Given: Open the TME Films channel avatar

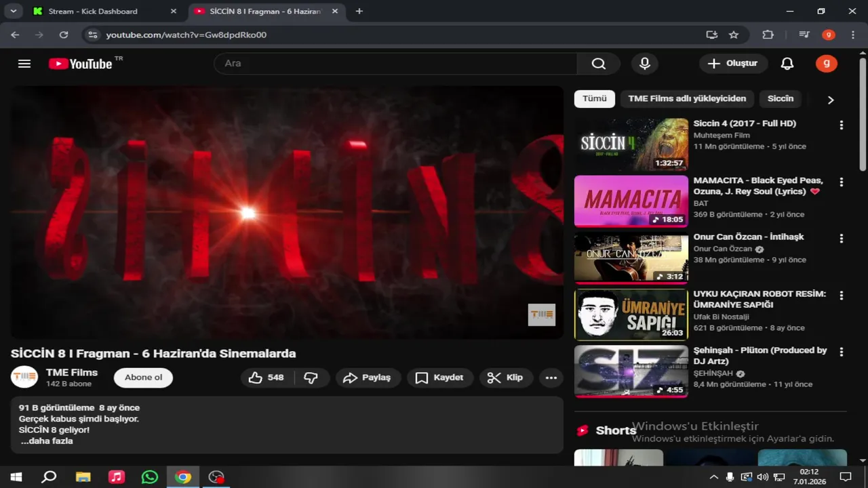Looking at the screenshot, I should (x=24, y=377).
